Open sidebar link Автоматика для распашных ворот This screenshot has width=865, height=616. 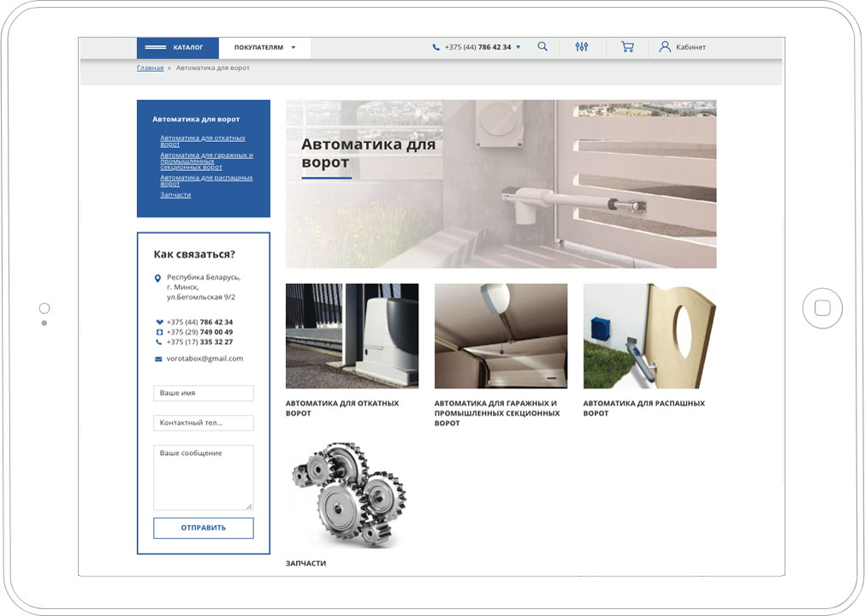(x=206, y=181)
